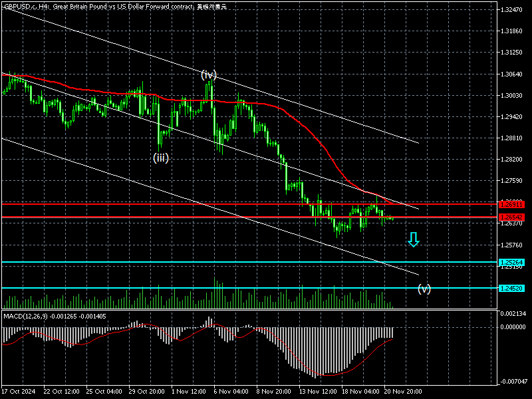532x399 pixels.
Task: Click the 6 Nov 04:00 time label
Action: click(x=231, y=391)
